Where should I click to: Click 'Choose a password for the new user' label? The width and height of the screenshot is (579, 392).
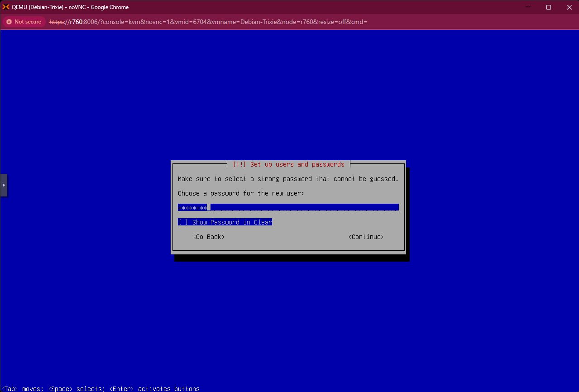[x=241, y=193]
